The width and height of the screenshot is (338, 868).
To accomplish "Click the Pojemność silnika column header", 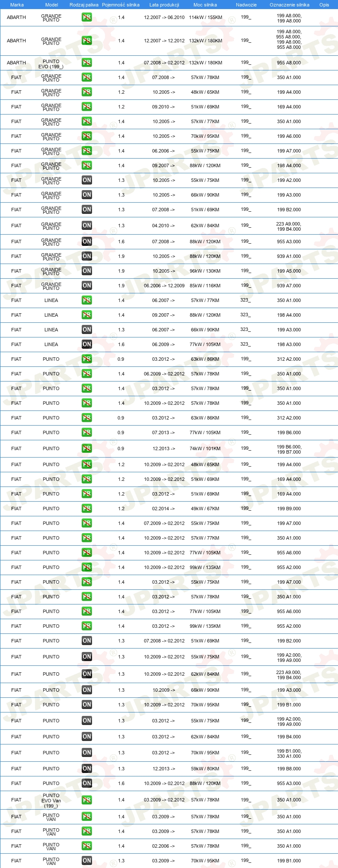I will coord(121,5).
